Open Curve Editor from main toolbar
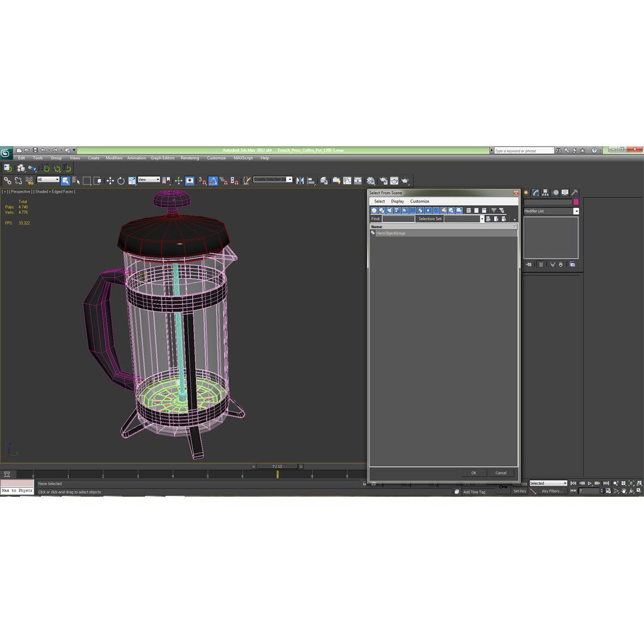Screen dimensions: 644x644 (347, 181)
